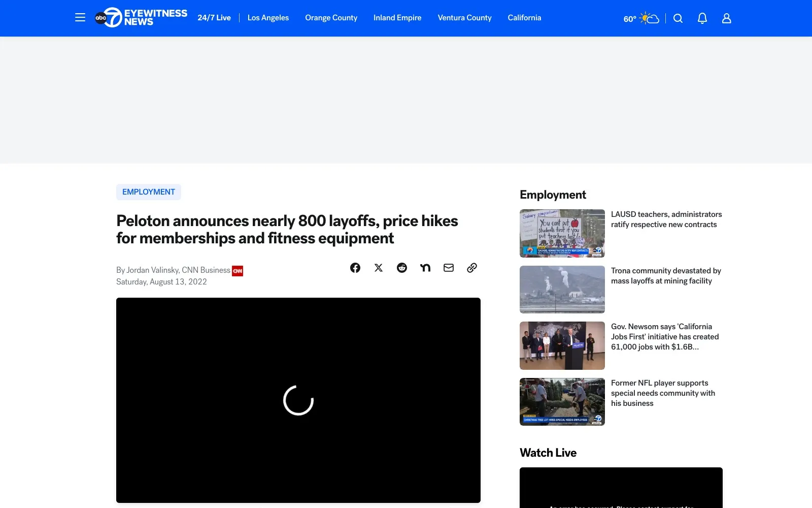The width and height of the screenshot is (812, 508).
Task: Share article on Reddit
Action: (x=402, y=268)
